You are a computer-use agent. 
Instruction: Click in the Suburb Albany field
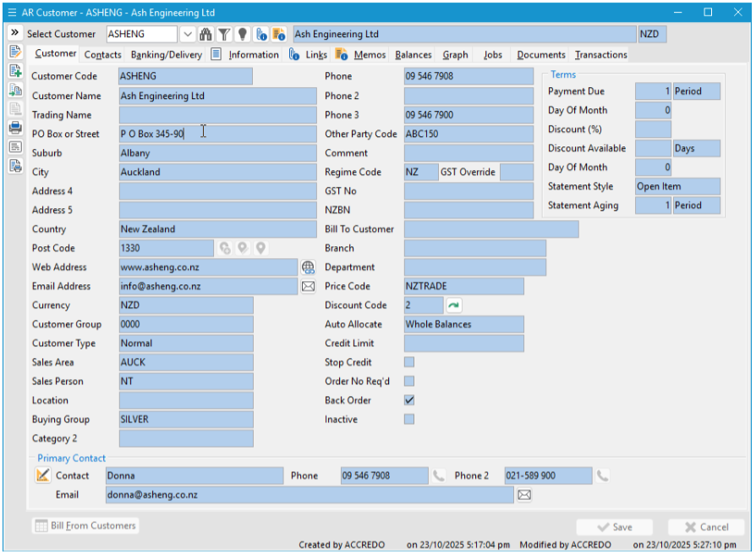coord(217,153)
